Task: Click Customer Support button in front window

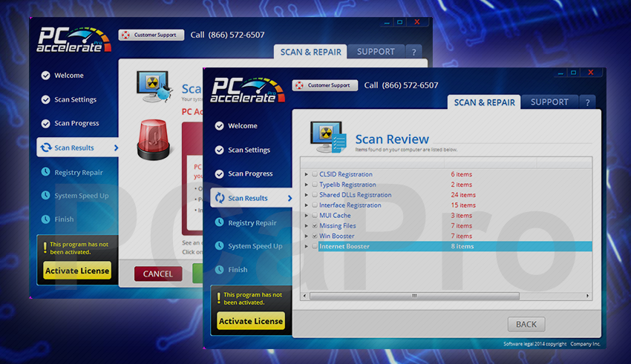Action: (324, 85)
